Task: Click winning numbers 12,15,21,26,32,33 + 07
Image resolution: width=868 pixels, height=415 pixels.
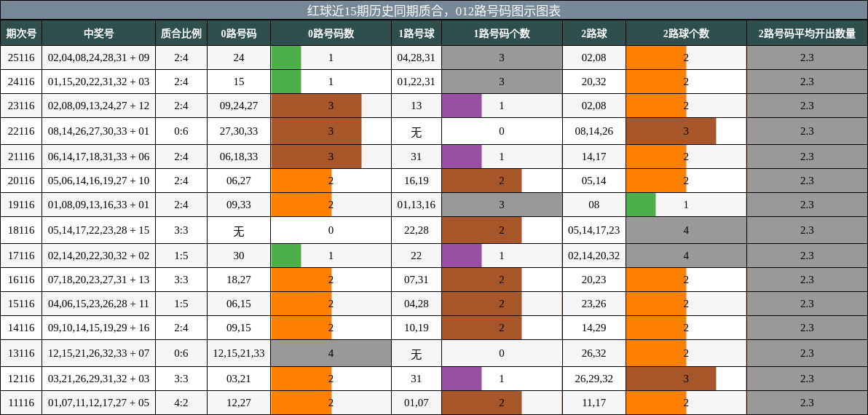Action: (98, 353)
